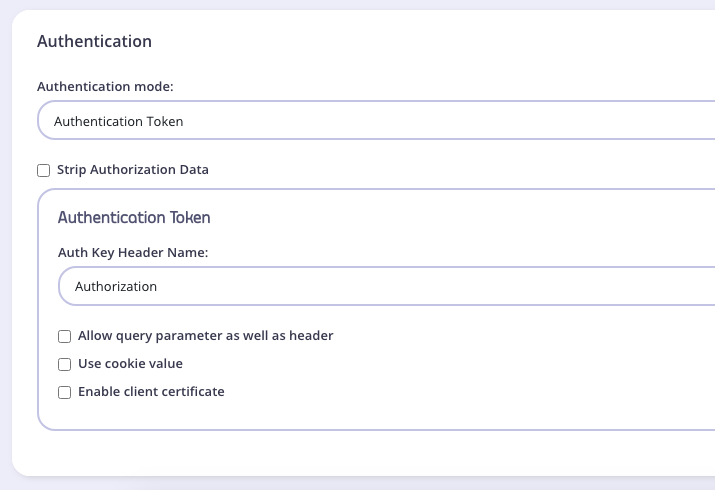Image resolution: width=715 pixels, height=490 pixels.
Task: Click the 'Enable client certificate' label text
Action: pos(151,392)
